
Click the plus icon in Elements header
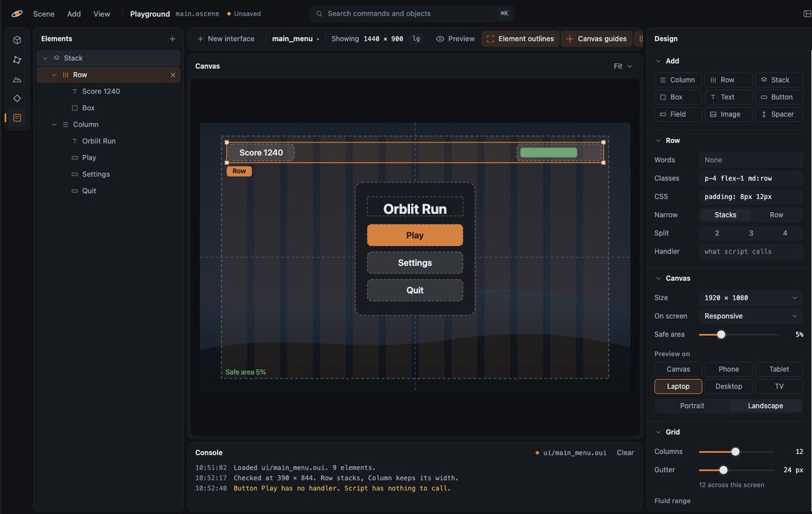click(173, 39)
